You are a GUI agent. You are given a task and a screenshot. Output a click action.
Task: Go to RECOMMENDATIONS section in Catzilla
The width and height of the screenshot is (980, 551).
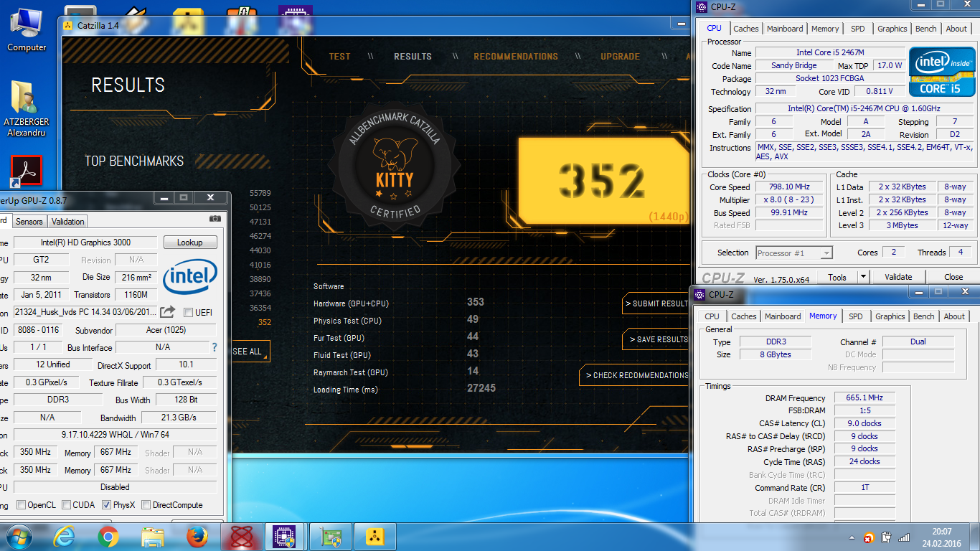[516, 57]
